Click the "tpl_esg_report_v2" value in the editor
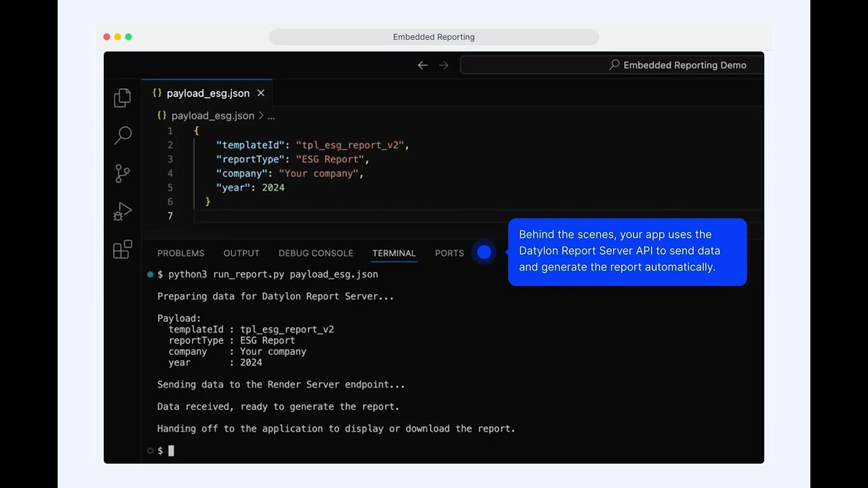 (350, 145)
